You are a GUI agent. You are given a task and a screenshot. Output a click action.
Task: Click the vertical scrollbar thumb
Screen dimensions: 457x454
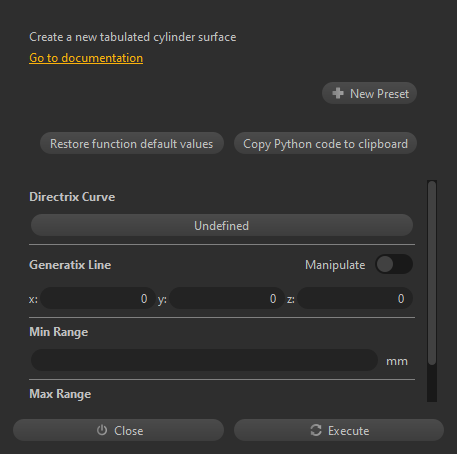point(432,273)
